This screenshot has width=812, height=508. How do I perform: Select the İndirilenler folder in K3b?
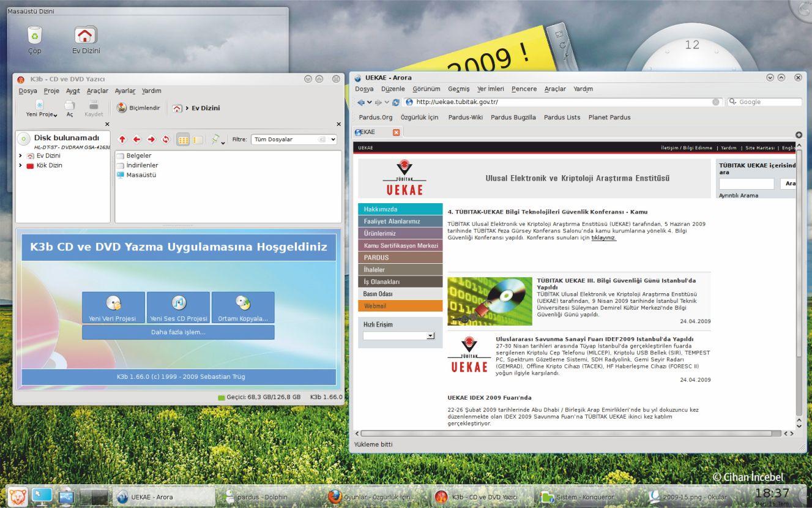click(x=137, y=165)
